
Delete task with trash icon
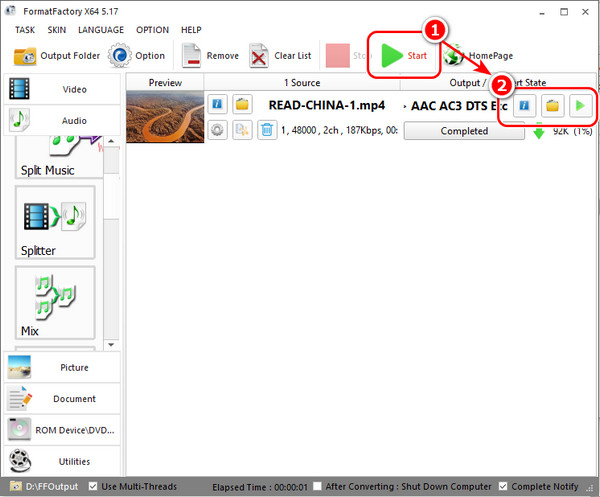[x=267, y=130]
